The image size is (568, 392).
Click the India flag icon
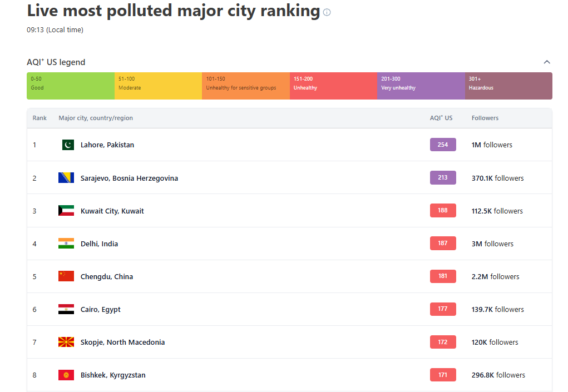tap(66, 244)
